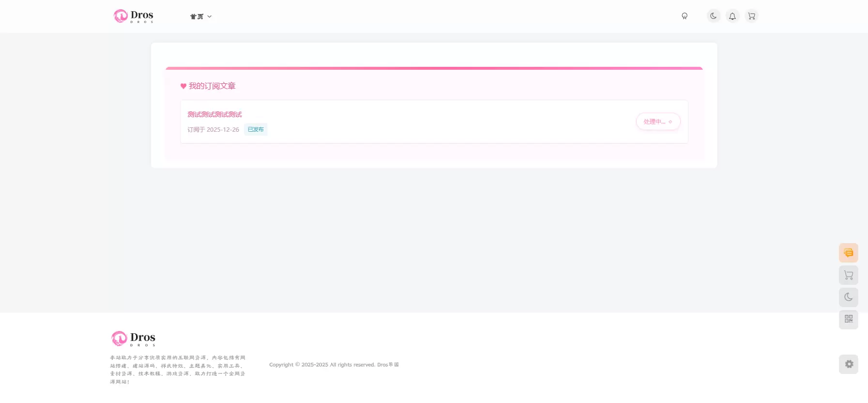Toggle night mode from floating sidebar moon
The width and height of the screenshot is (868, 403).
point(849,297)
